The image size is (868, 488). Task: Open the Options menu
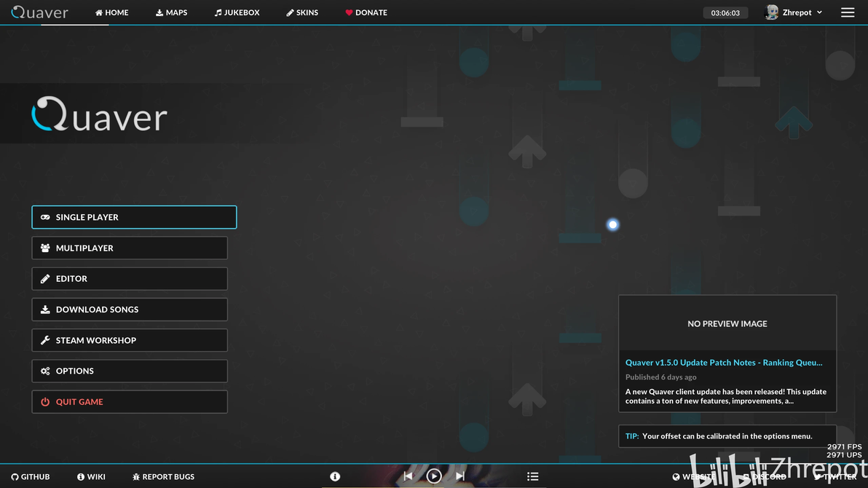click(130, 371)
